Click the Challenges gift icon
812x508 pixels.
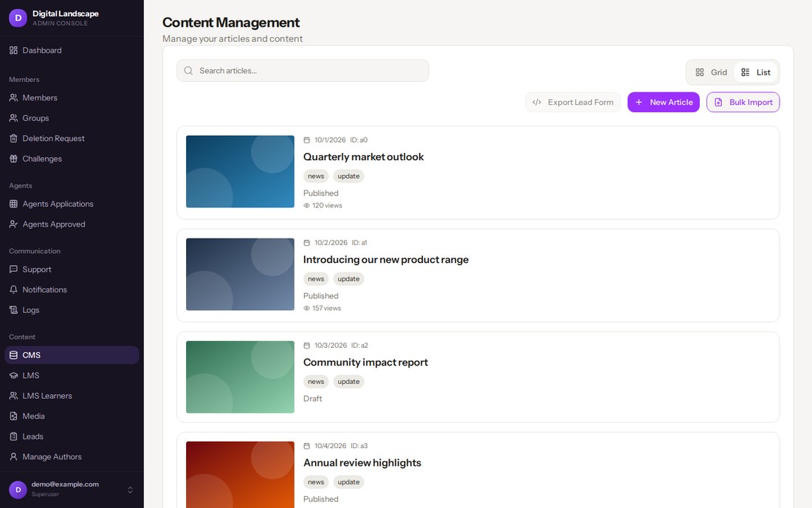[x=13, y=159]
